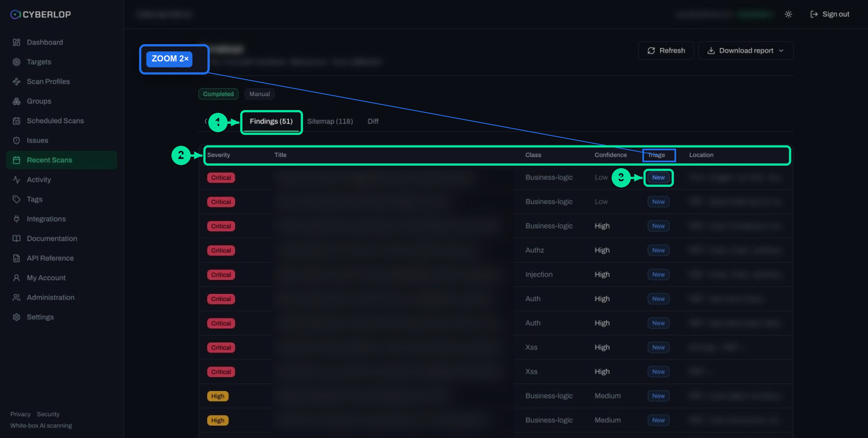Viewport: 868px width, 438px height.
Task: Click the Scheduled Scans calendar-clock icon
Action: tap(16, 121)
